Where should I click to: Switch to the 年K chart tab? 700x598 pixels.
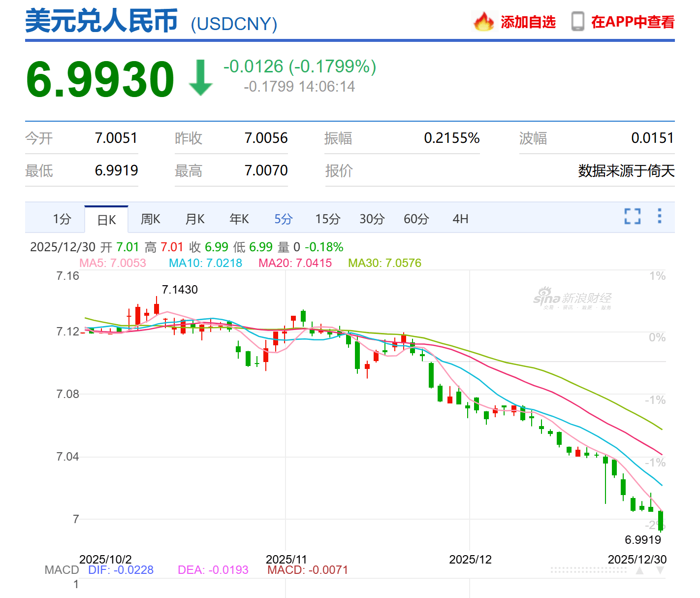click(239, 219)
